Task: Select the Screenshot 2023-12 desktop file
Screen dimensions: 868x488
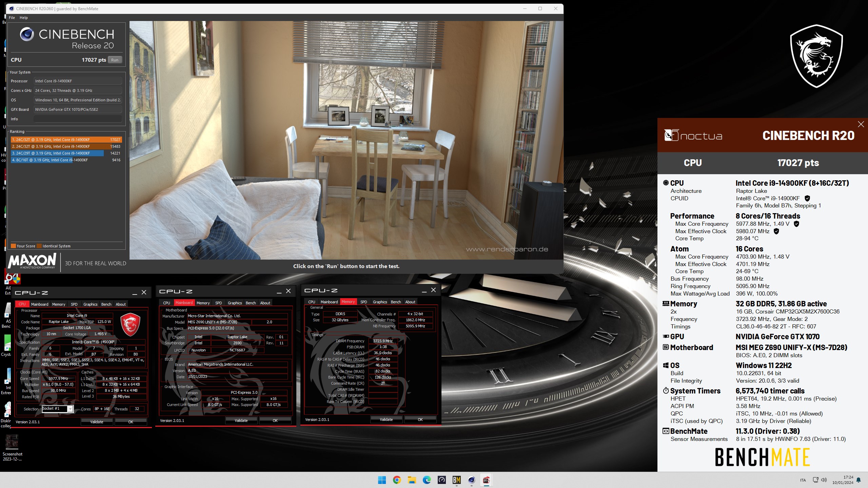Action: pyautogui.click(x=12, y=448)
